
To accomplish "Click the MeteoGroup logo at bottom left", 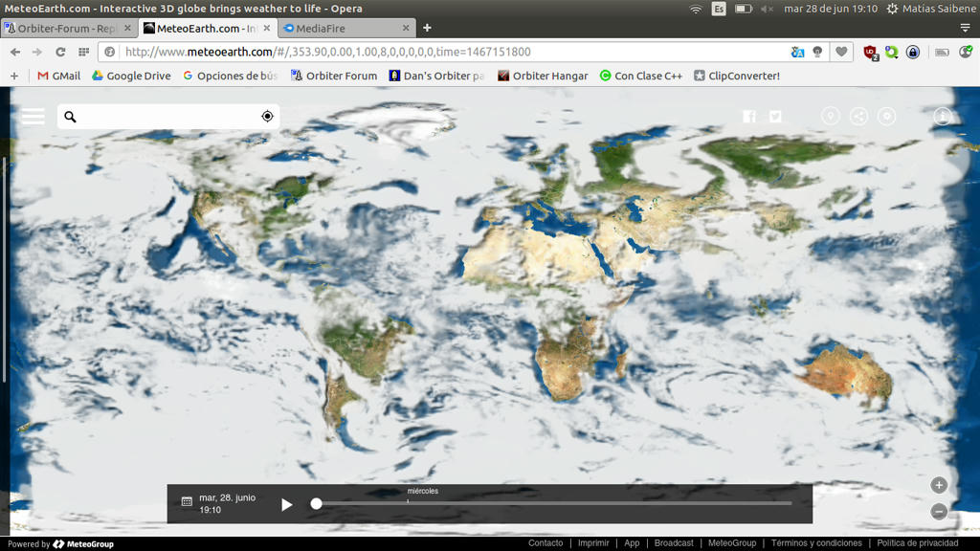I will click(x=83, y=544).
